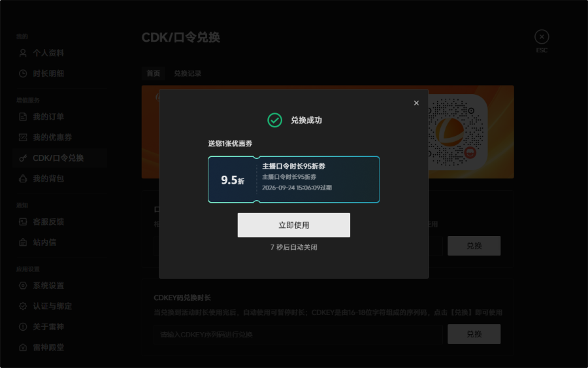The image size is (588, 368).
Task: Select CDK/口令兑换 in the sidebar
Action: pyautogui.click(x=60, y=158)
